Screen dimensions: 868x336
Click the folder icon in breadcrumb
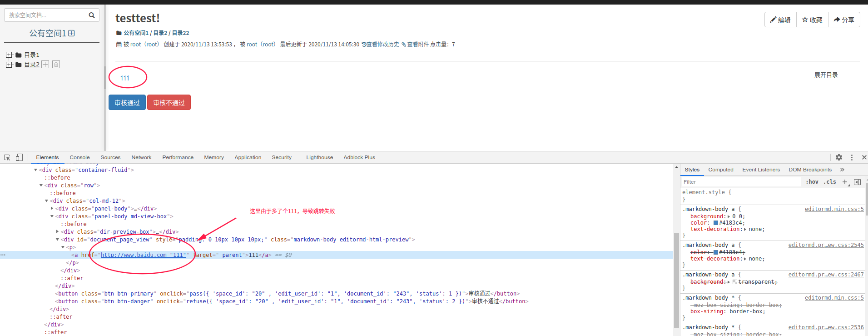pyautogui.click(x=119, y=33)
